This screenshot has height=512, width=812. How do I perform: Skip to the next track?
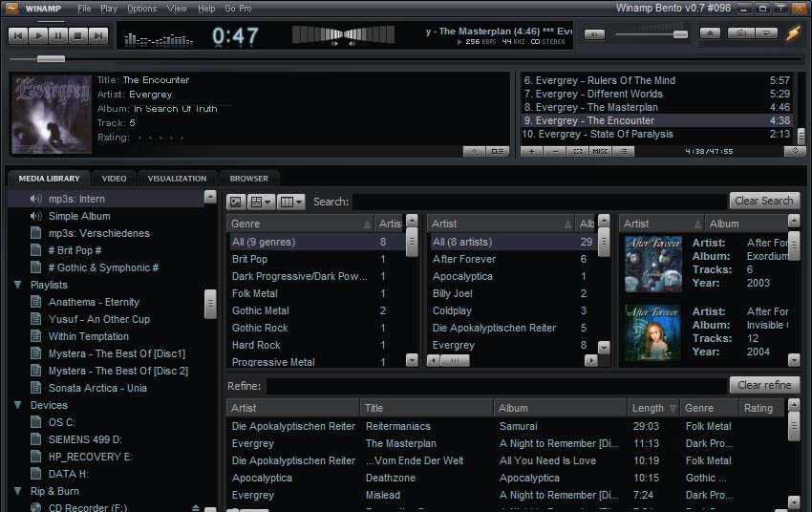point(98,35)
